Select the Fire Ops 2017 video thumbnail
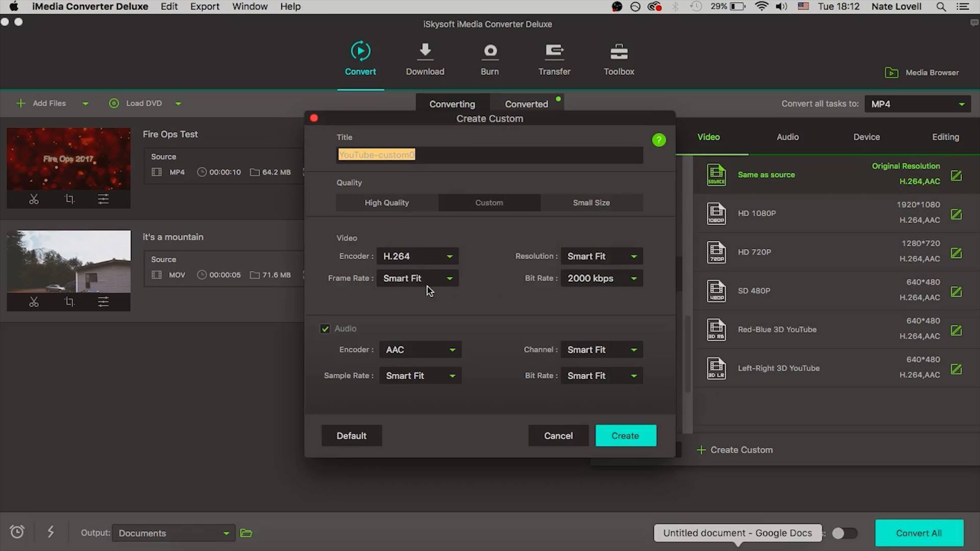This screenshot has height=551, width=980. [x=68, y=159]
